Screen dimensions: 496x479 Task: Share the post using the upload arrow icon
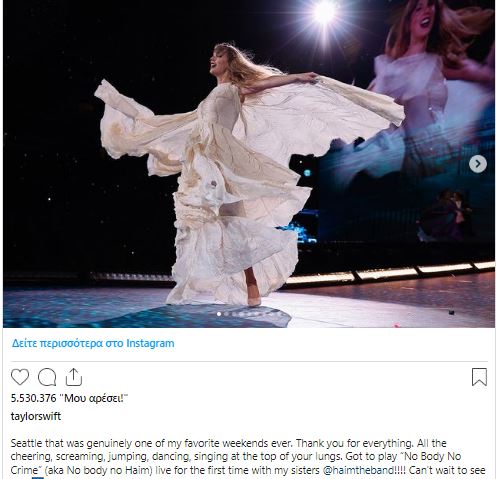(74, 377)
